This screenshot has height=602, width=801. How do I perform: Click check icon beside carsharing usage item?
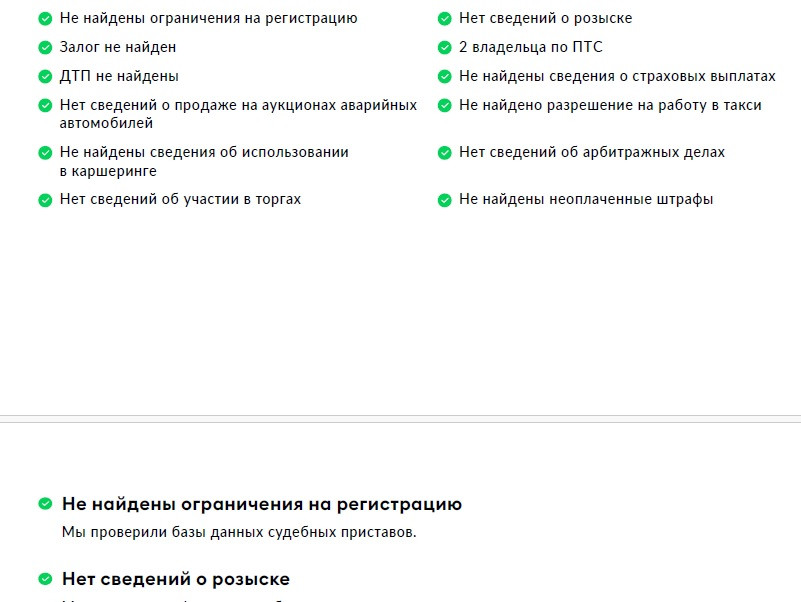click(x=45, y=153)
